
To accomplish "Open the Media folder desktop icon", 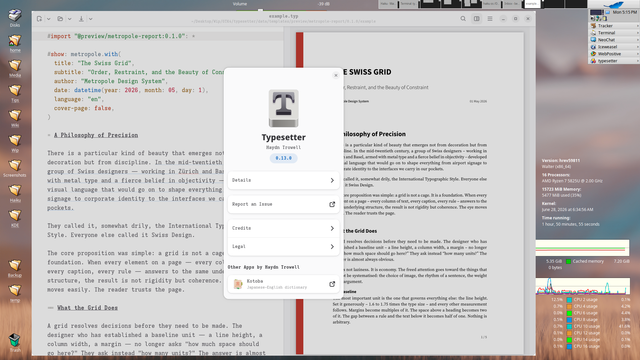I will tap(15, 68).
